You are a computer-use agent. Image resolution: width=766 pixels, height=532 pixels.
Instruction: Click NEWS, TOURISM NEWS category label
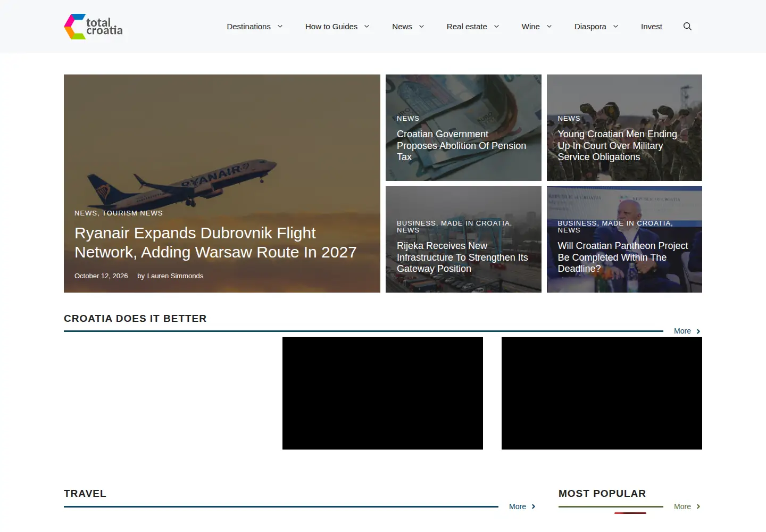tap(119, 213)
